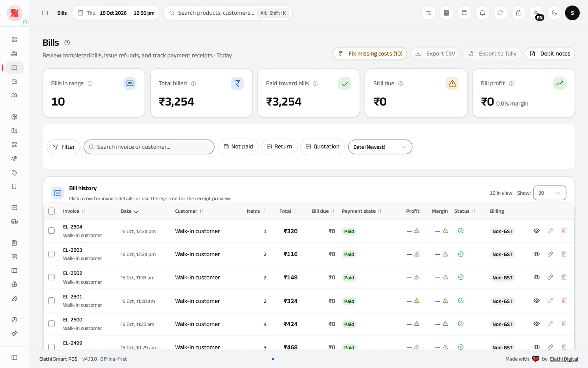Click the global Search products, customers box
Screen dimensions: 588x368
pyautogui.click(x=227, y=13)
